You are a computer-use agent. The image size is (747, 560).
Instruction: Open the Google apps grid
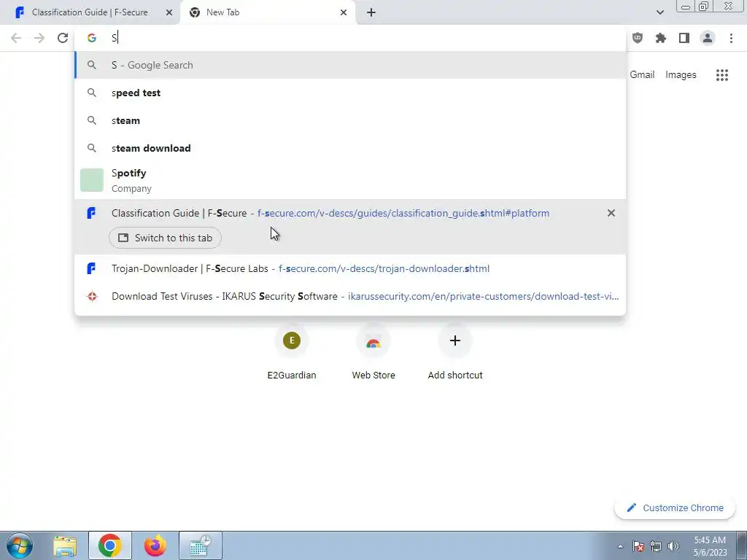pyautogui.click(x=722, y=75)
